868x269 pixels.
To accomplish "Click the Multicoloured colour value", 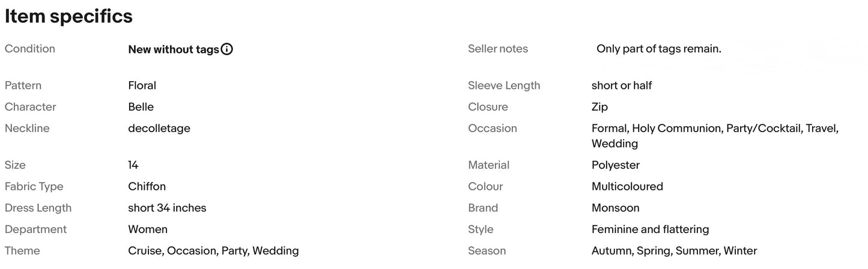I will [x=627, y=186].
